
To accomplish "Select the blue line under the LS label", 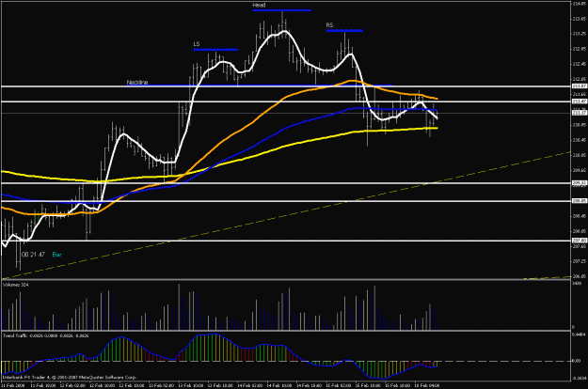I will (215, 50).
